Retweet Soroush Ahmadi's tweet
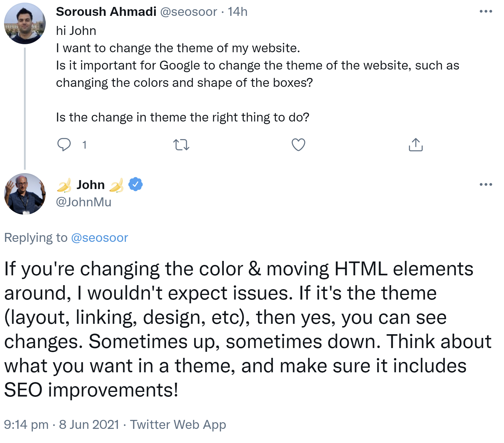The height and width of the screenshot is (443, 504). (x=181, y=145)
